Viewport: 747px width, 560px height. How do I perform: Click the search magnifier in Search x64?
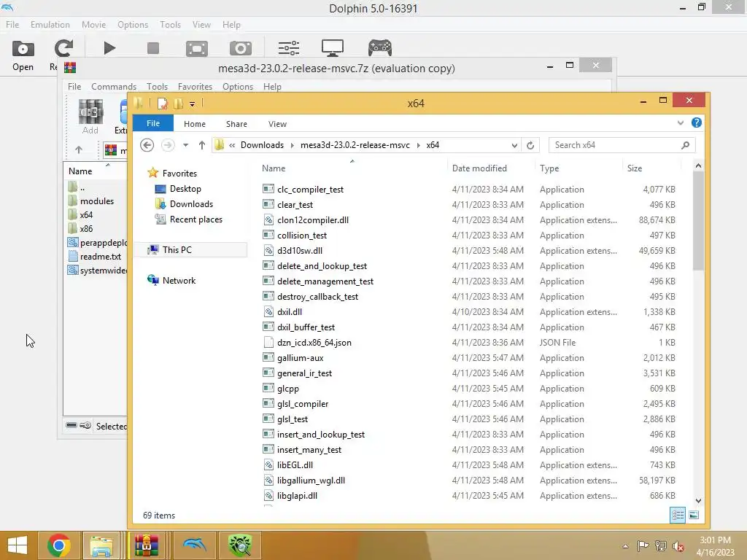pos(685,145)
